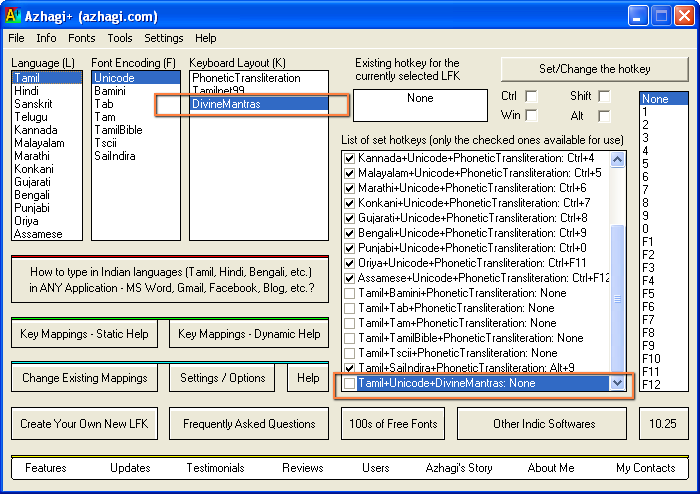Toggle the Shift modifier checkbox

pyautogui.click(x=604, y=96)
